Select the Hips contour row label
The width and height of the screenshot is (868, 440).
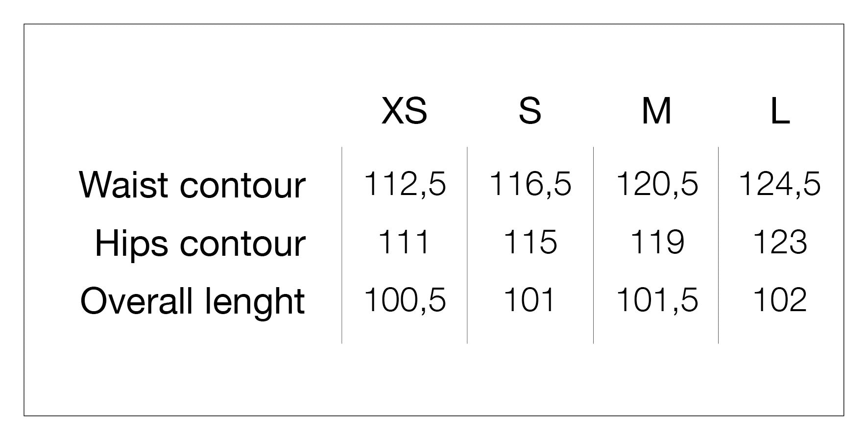point(200,243)
